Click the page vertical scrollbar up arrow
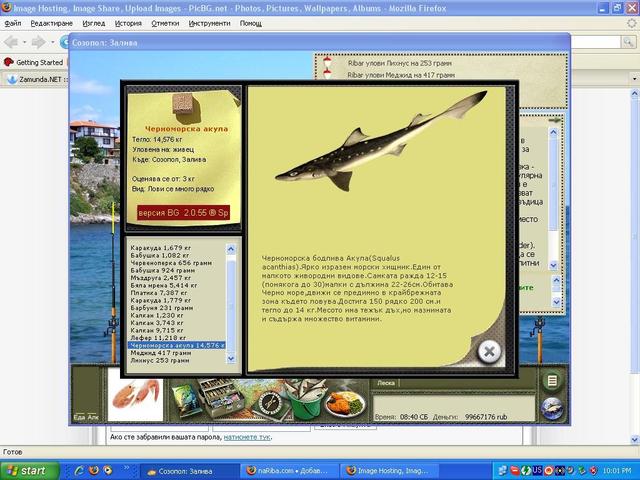The image size is (640, 480). [634, 93]
